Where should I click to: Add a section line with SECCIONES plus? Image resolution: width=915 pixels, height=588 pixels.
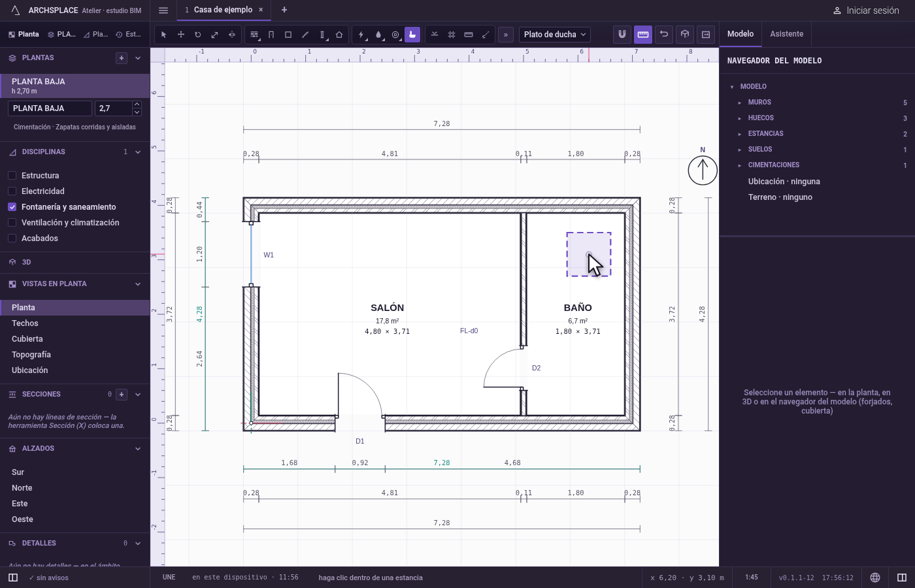pyautogui.click(x=122, y=395)
